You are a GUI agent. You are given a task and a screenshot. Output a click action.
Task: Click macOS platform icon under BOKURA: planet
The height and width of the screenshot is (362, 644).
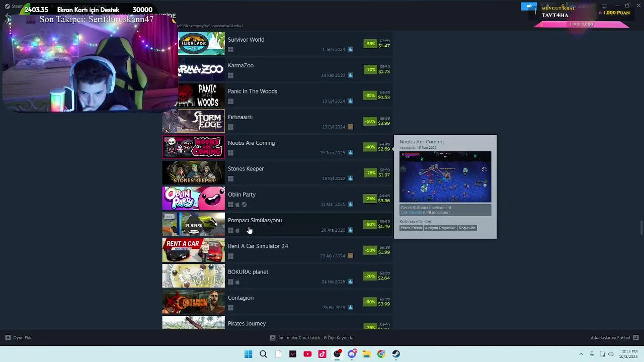coord(237,282)
